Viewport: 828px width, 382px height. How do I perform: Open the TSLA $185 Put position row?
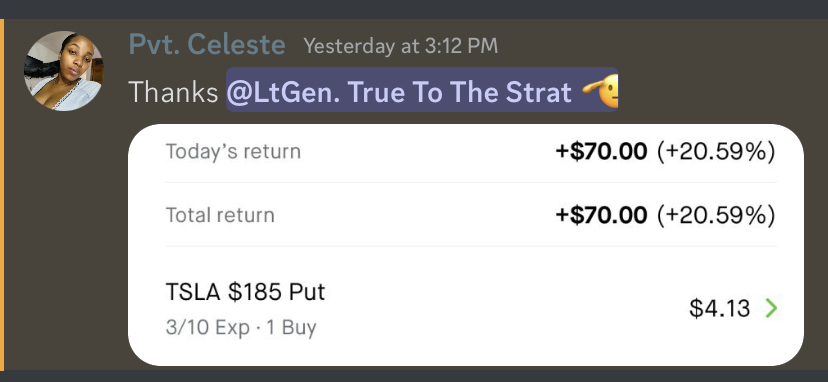click(471, 308)
